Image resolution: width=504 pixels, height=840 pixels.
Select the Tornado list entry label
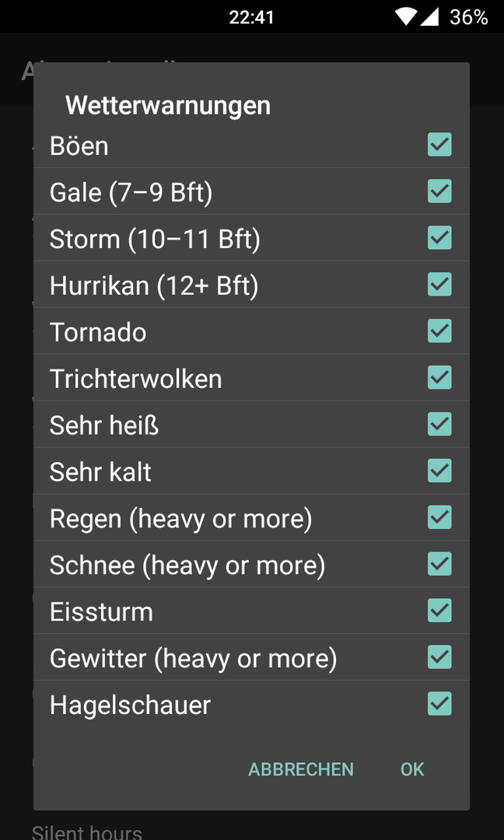(x=98, y=333)
